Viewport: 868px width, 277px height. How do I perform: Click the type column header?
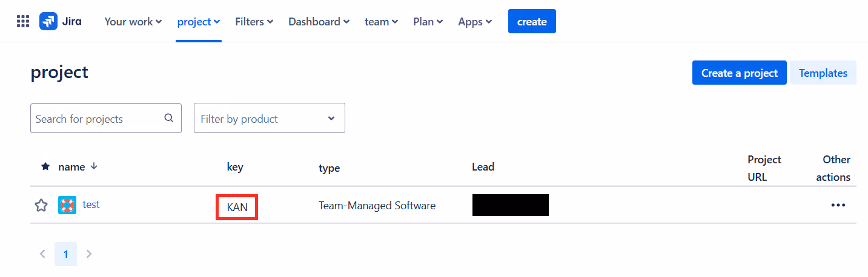[330, 168]
